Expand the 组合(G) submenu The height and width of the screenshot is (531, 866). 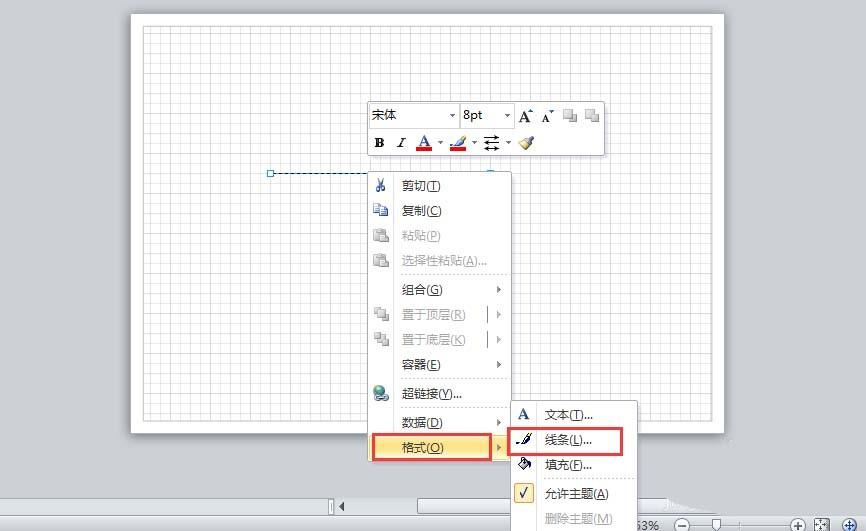[x=440, y=290]
